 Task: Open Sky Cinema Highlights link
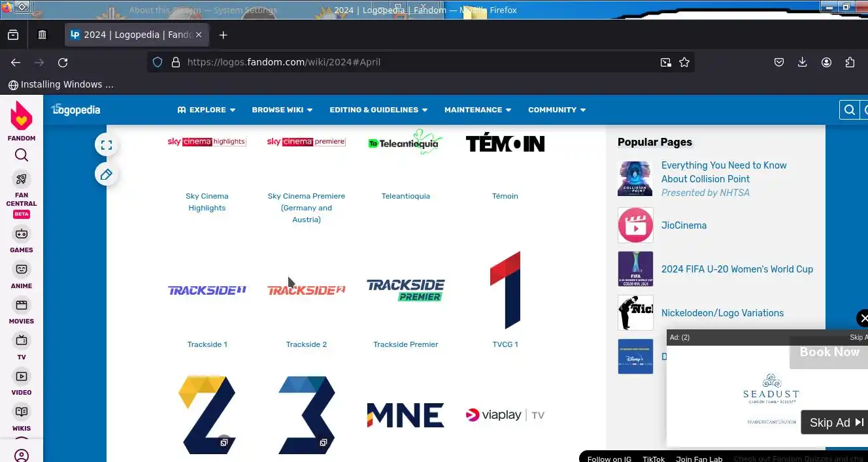(207, 202)
